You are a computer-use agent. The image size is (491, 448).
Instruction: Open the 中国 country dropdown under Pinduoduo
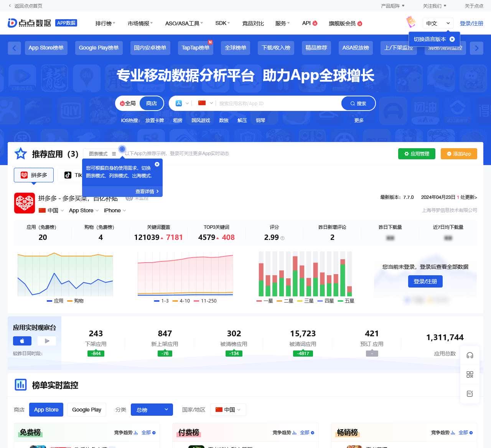(51, 210)
